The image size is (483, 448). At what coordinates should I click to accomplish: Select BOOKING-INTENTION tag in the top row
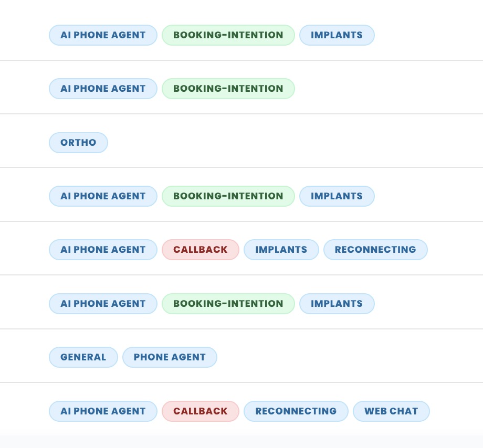(x=228, y=35)
